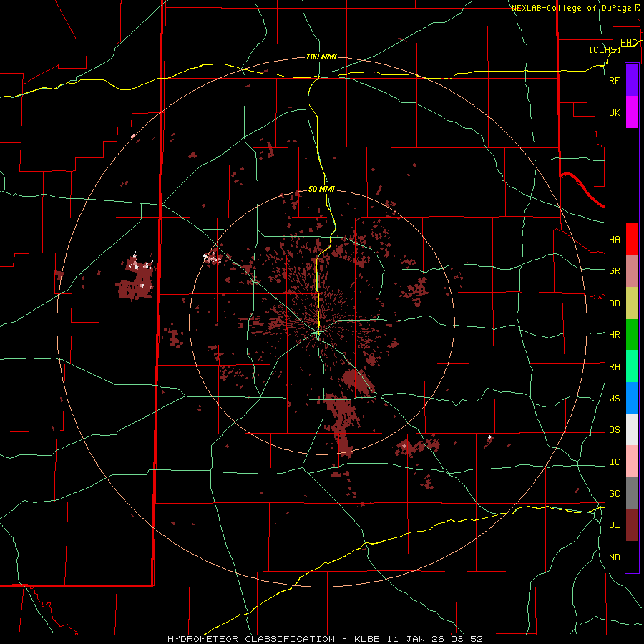Click the HHC product code text
The height and width of the screenshot is (644, 644).
point(629,43)
